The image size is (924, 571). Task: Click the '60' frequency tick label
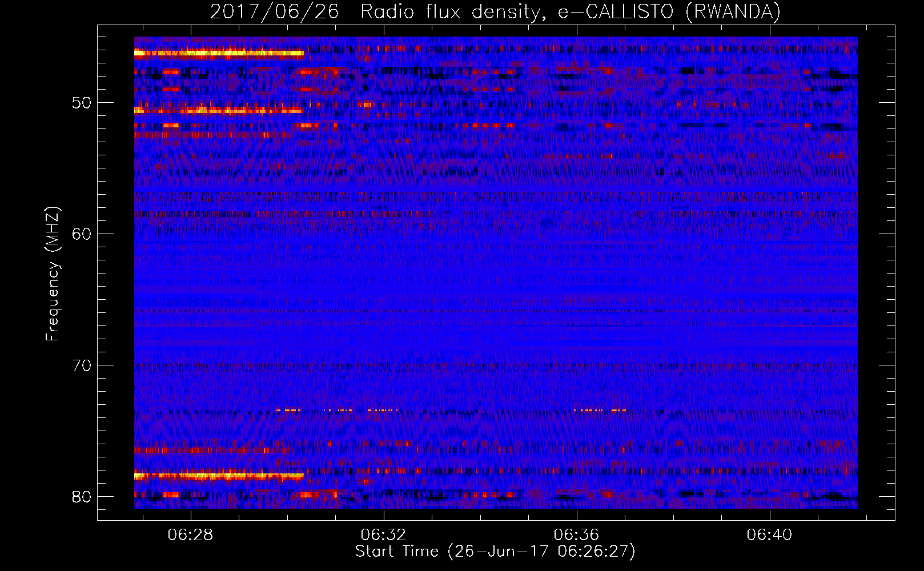click(x=82, y=234)
